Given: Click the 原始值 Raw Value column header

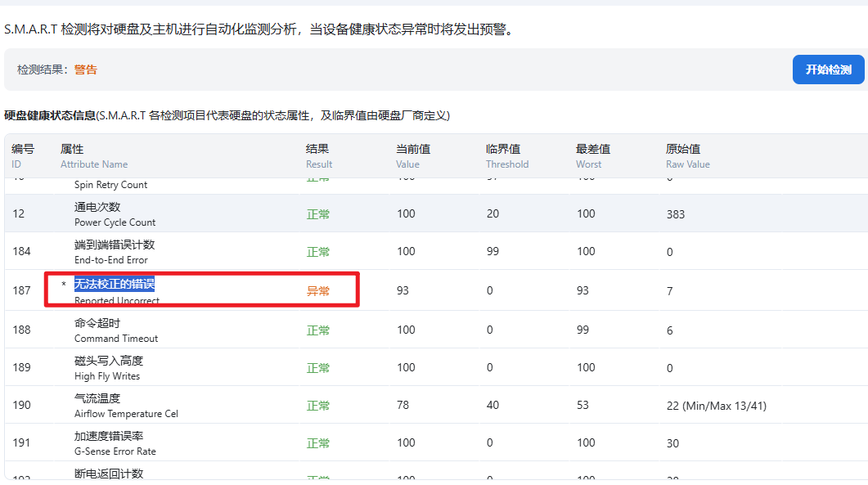Looking at the screenshot, I should (687, 155).
